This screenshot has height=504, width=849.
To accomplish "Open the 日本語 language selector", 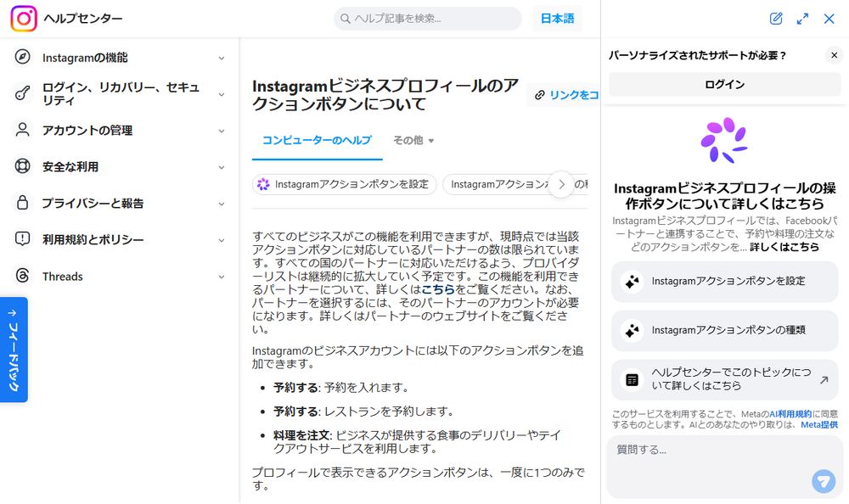I will [x=557, y=19].
